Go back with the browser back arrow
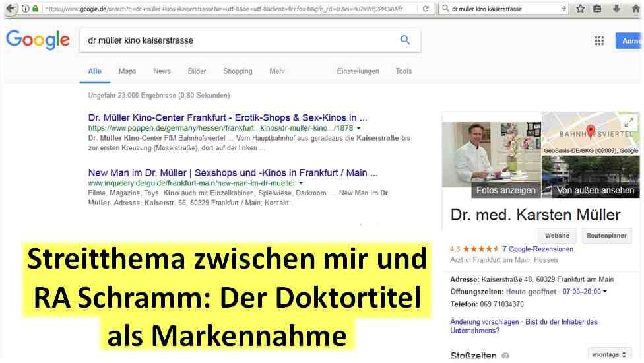Viewport: 644px width, 363px height. [10, 8]
